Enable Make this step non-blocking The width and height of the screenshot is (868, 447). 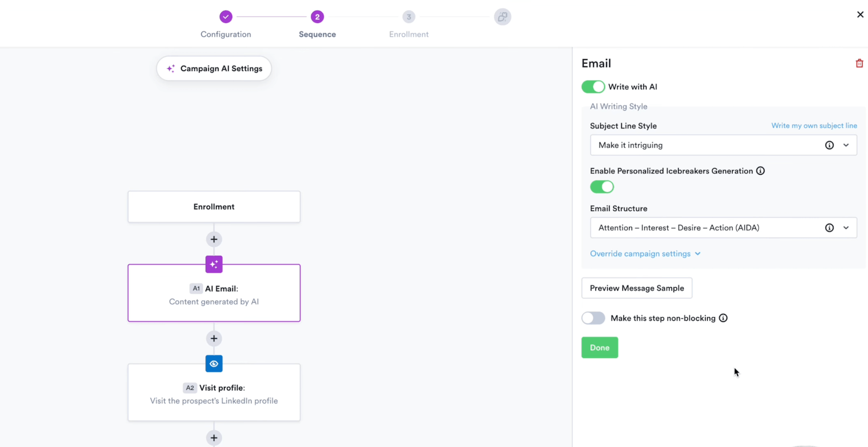click(x=593, y=318)
